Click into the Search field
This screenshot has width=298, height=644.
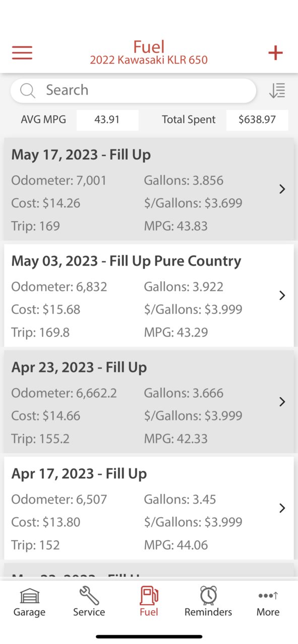134,91
